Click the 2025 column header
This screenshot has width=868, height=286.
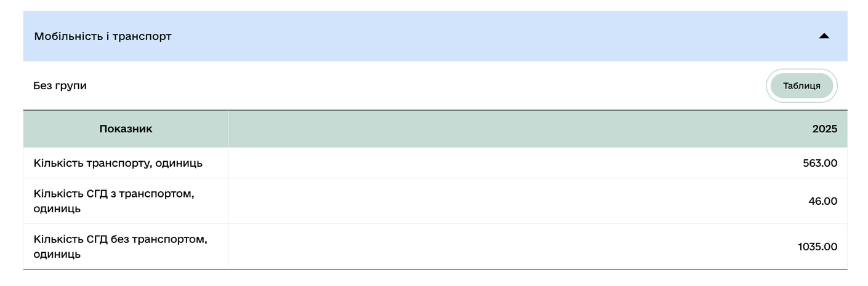824,129
